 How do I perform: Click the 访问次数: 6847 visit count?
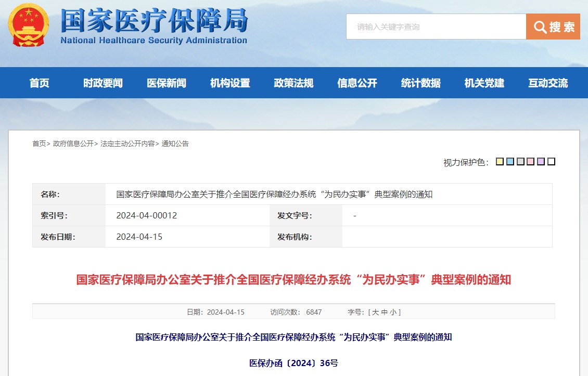[296, 312]
